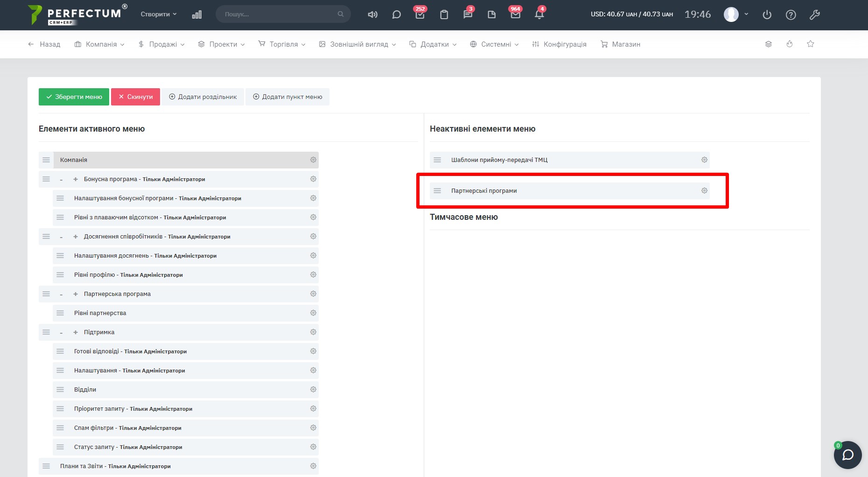The height and width of the screenshot is (477, 868).
Task: Open the Торгівля menu
Action: coord(282,44)
